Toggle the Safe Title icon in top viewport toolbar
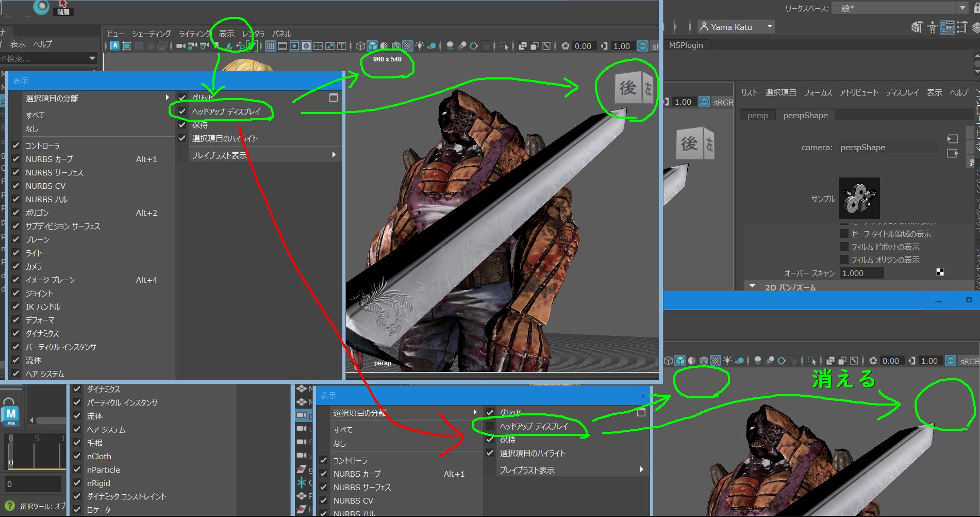This screenshot has height=517, width=980. click(342, 46)
